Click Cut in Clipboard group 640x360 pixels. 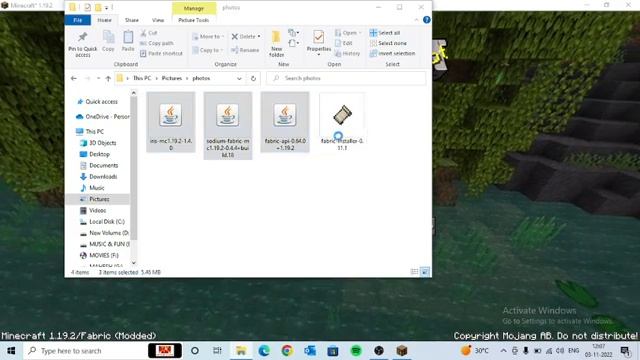point(149,33)
